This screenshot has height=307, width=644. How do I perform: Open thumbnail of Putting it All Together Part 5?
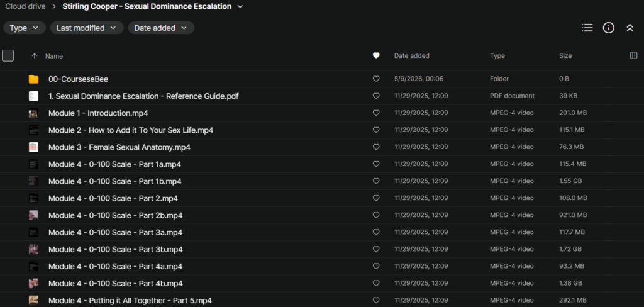point(34,301)
